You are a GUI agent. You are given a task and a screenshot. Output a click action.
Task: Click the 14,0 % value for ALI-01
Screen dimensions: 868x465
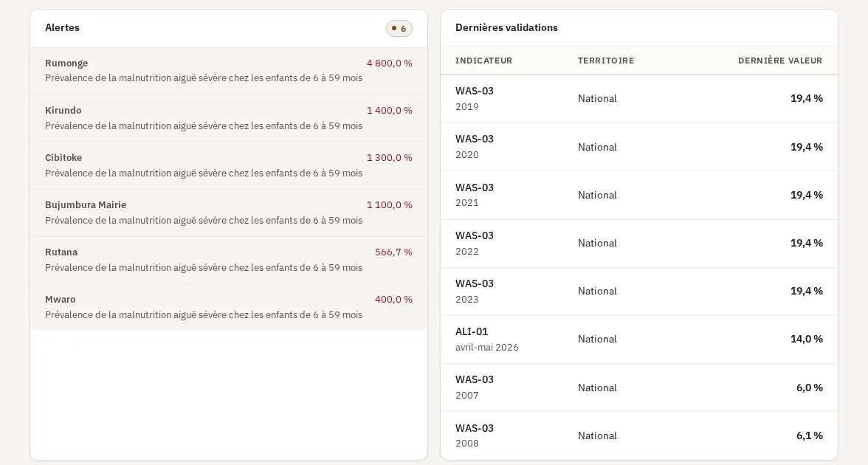click(807, 339)
